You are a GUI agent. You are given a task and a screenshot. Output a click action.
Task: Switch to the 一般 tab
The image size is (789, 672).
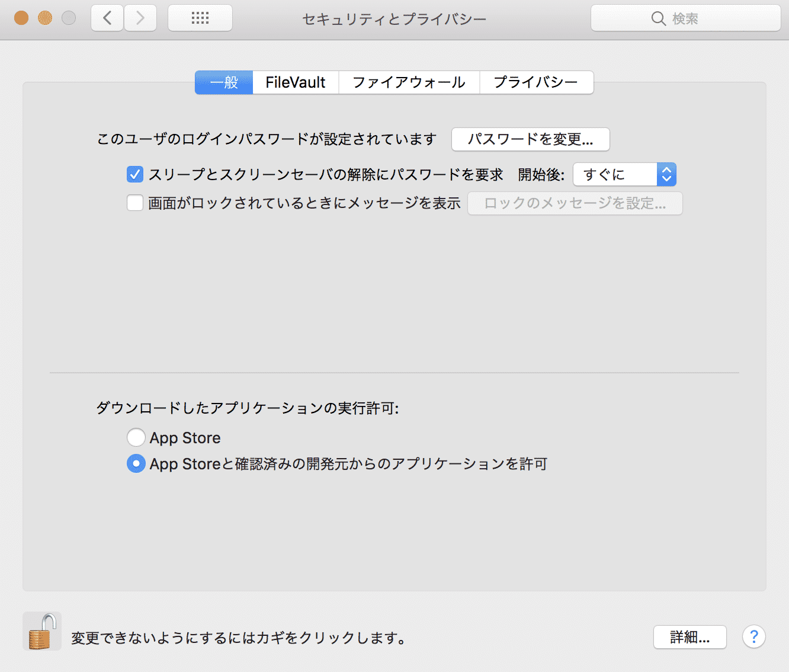click(224, 82)
